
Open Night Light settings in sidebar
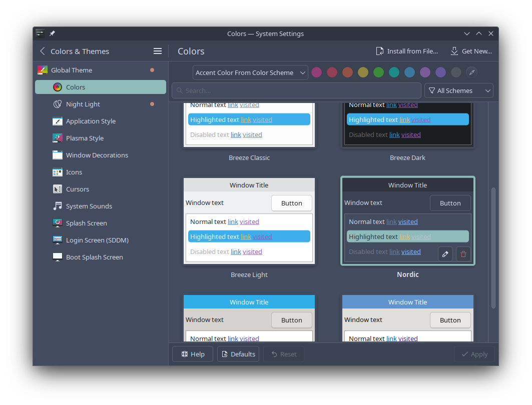83,104
